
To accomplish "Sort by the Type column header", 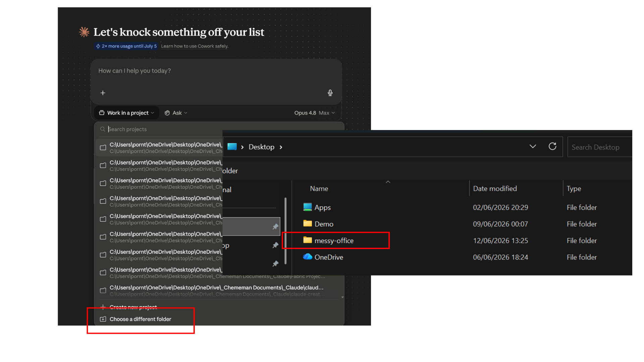I will click(x=574, y=189).
